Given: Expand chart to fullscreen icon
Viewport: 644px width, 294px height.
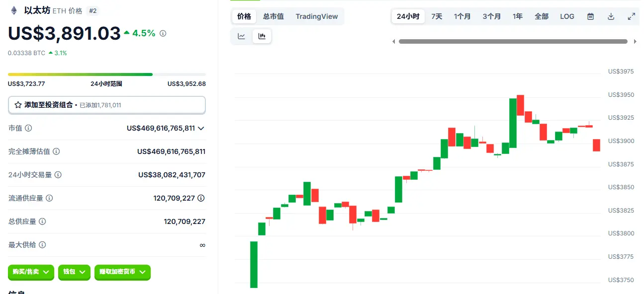Looking at the screenshot, I should point(632,16).
